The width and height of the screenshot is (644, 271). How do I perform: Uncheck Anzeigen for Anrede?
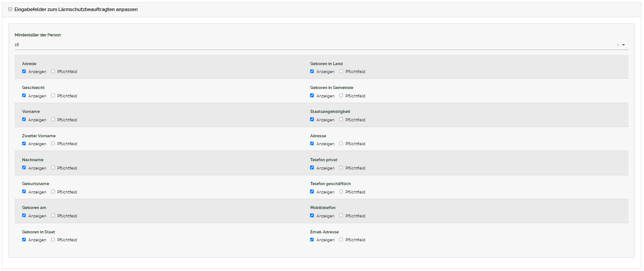(x=24, y=71)
